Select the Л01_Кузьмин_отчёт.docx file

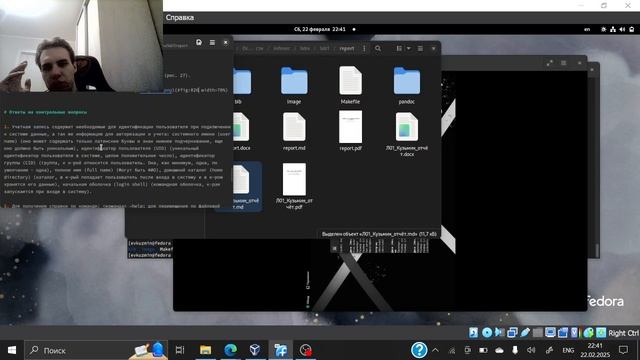click(407, 127)
